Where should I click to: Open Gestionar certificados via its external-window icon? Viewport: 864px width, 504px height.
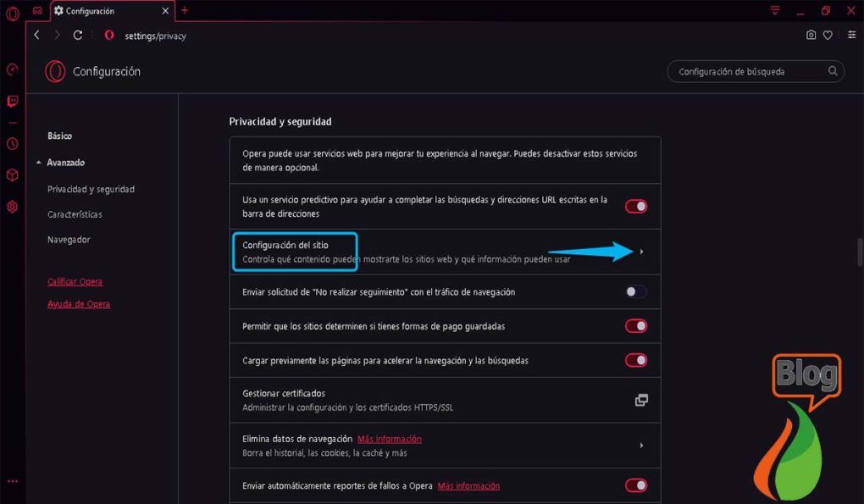pos(641,399)
